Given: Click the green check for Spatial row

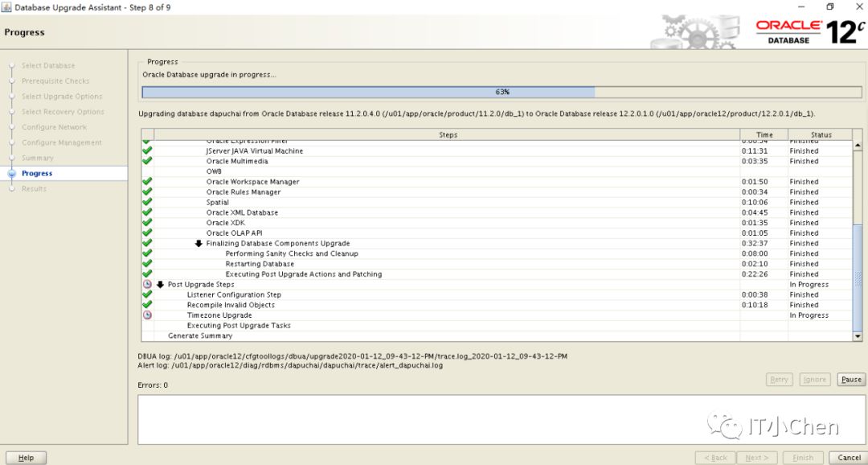Looking at the screenshot, I should tap(147, 202).
